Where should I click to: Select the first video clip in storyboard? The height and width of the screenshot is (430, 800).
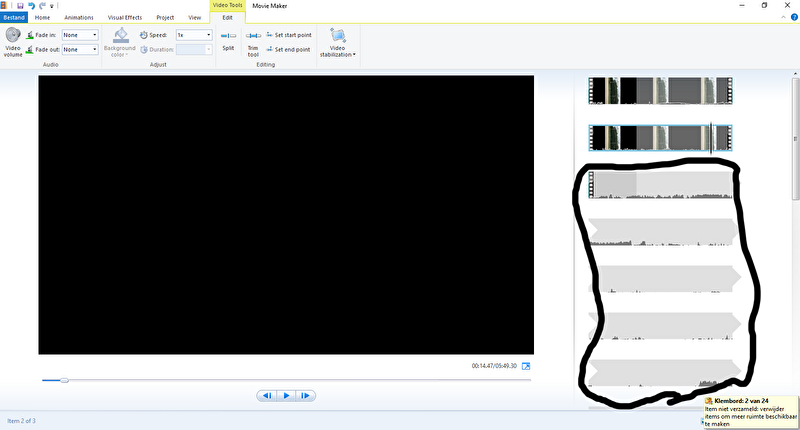pos(660,92)
